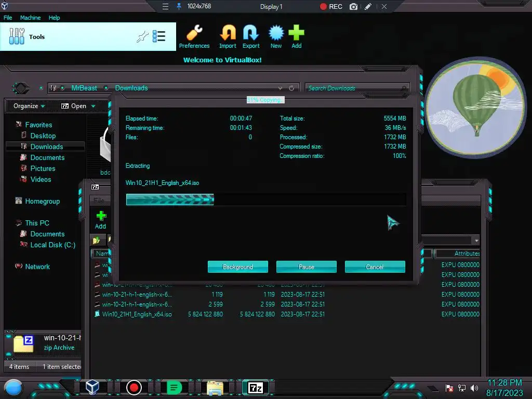
Task: Open the red record app in taskbar
Action: click(x=134, y=388)
